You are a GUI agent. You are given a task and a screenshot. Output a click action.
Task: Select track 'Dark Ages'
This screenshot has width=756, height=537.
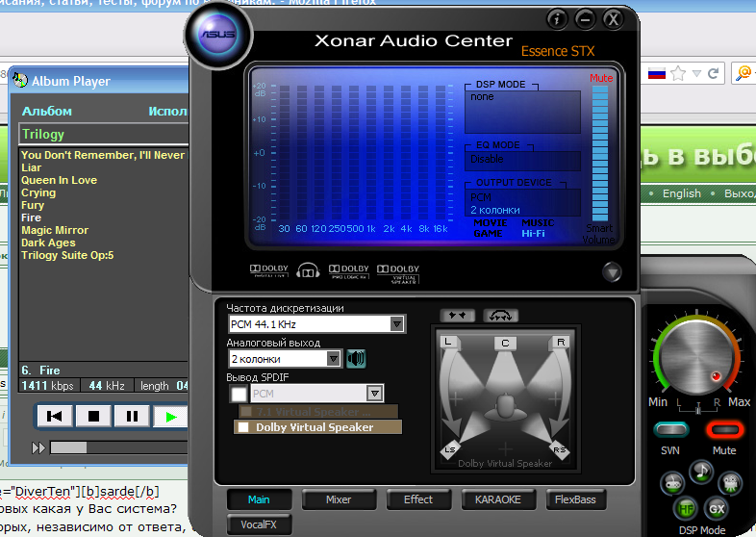pyautogui.click(x=48, y=243)
